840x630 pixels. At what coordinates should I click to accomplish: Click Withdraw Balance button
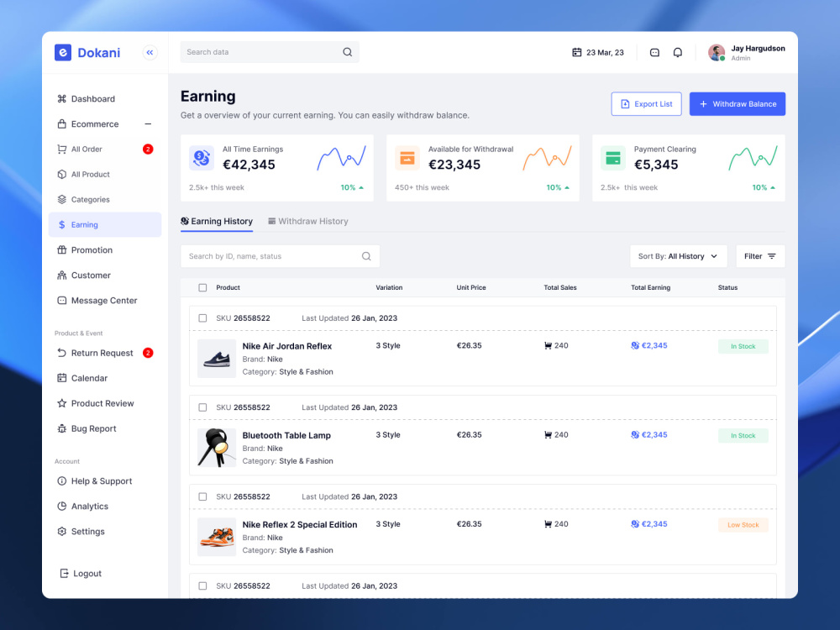pos(738,104)
